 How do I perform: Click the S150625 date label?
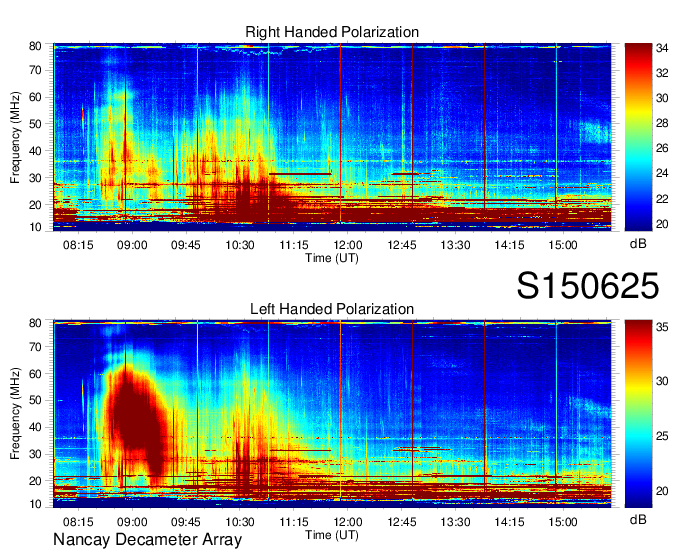588,286
